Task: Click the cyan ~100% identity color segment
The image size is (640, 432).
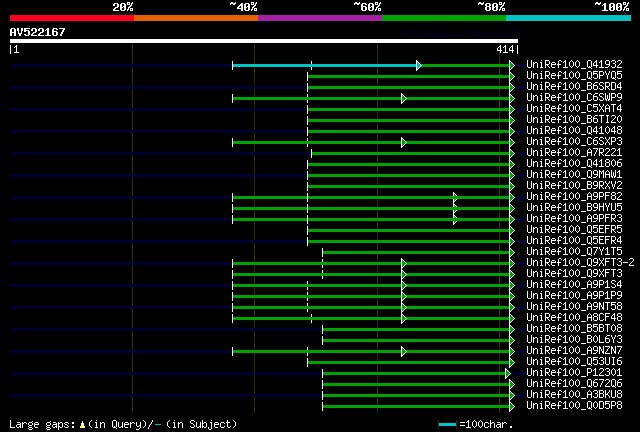Action: click(x=569, y=18)
